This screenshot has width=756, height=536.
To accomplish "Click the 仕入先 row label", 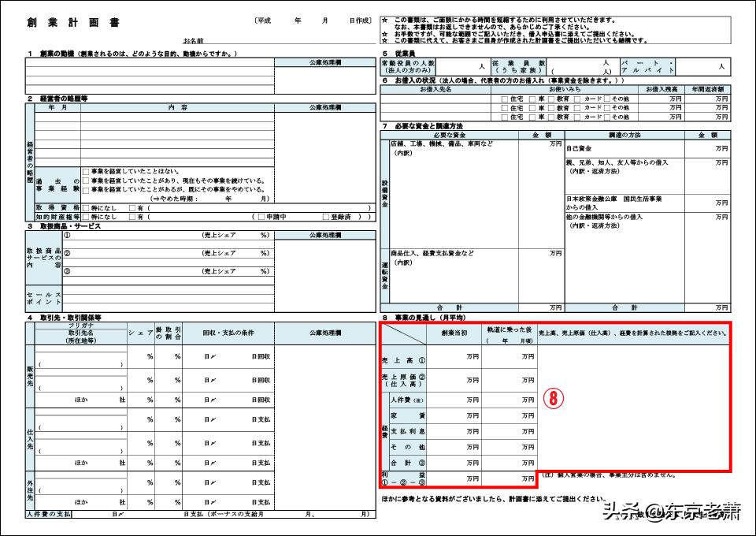I will pyautogui.click(x=31, y=439).
